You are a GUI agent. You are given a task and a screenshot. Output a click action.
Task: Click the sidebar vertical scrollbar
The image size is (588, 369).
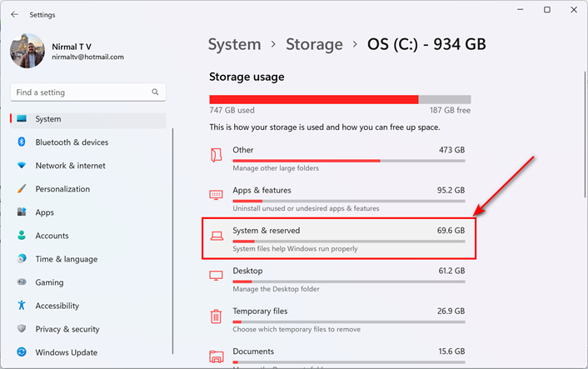pos(172,241)
